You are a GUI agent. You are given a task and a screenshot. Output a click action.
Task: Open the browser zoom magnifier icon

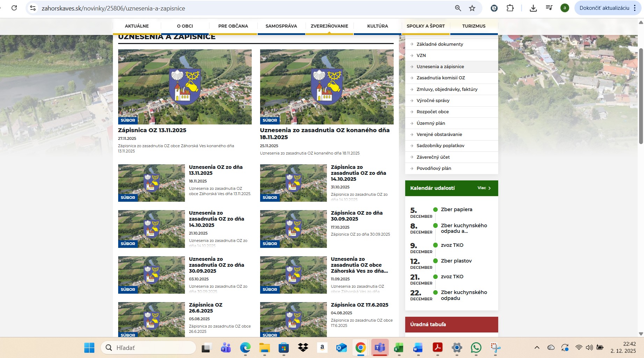[458, 8]
